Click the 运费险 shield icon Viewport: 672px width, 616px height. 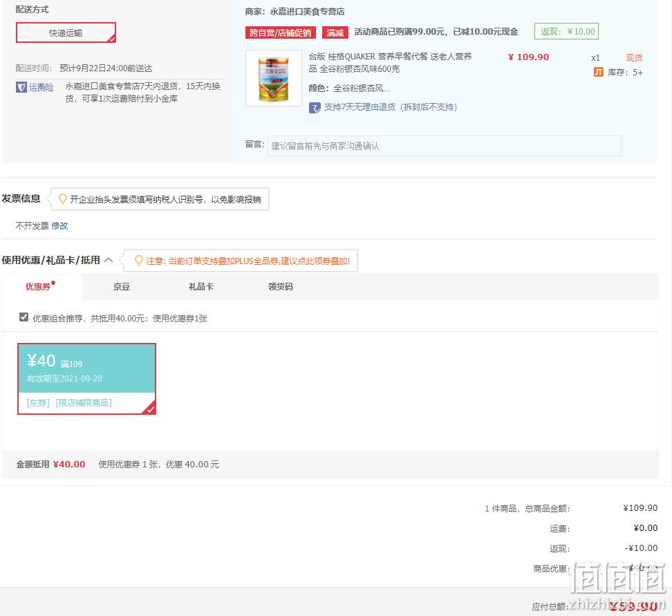click(x=21, y=87)
